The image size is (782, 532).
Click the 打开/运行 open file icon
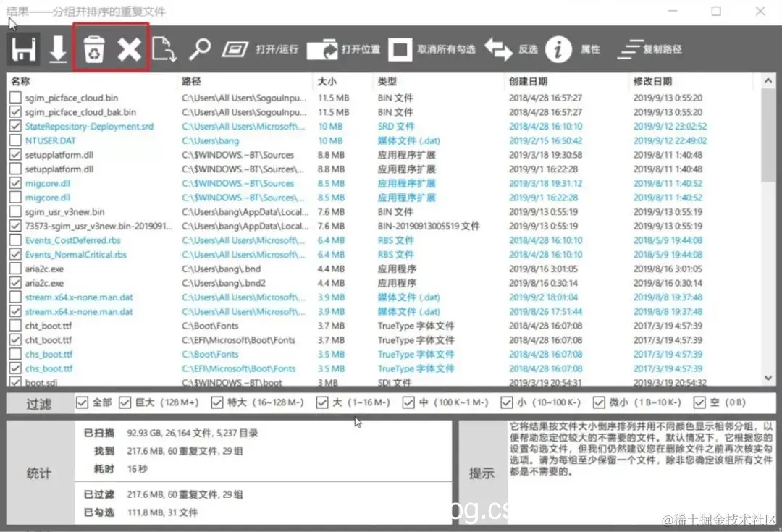coord(235,48)
